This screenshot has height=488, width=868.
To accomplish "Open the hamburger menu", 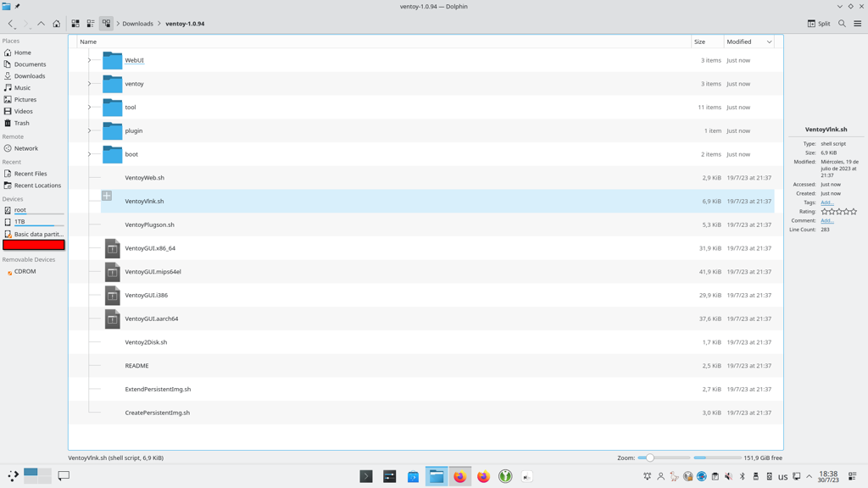I will pyautogui.click(x=857, y=24).
